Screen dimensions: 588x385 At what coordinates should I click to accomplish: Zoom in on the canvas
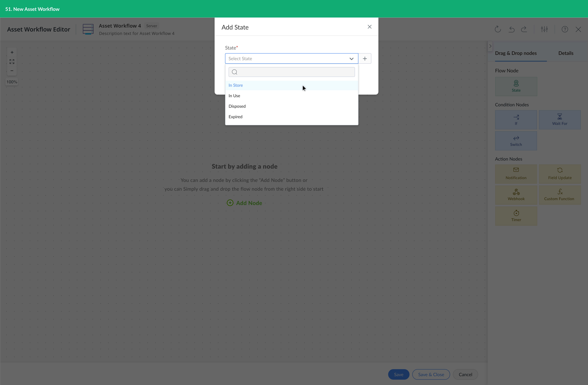tap(12, 52)
